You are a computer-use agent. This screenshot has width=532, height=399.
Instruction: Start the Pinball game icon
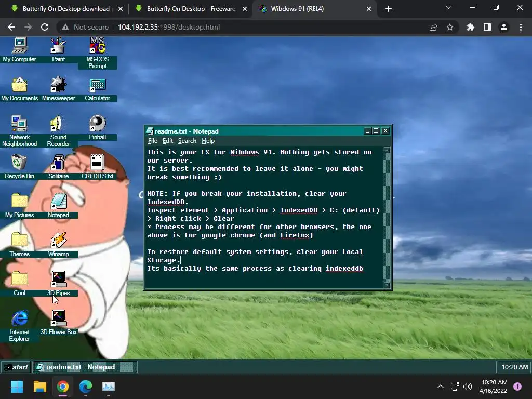97,128
